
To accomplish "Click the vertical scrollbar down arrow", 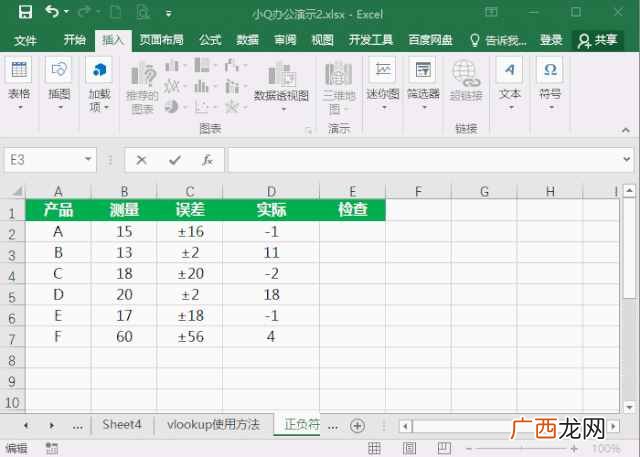I will [x=629, y=407].
